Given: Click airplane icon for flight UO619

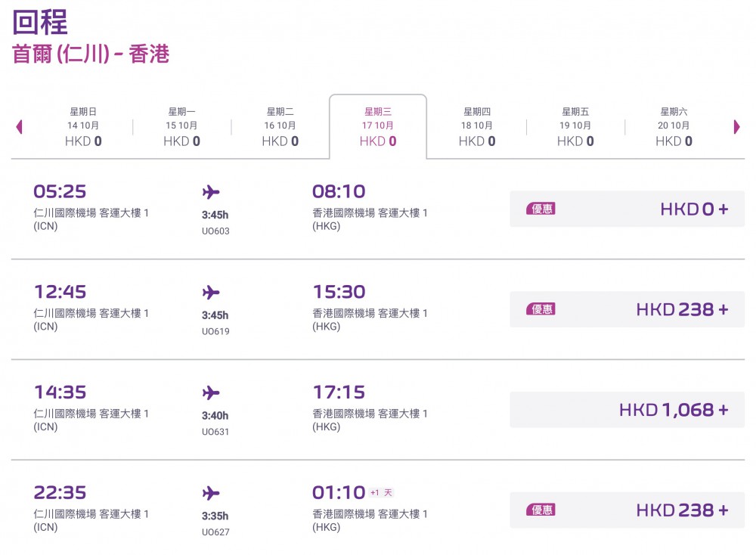Looking at the screenshot, I should pyautogui.click(x=211, y=293).
